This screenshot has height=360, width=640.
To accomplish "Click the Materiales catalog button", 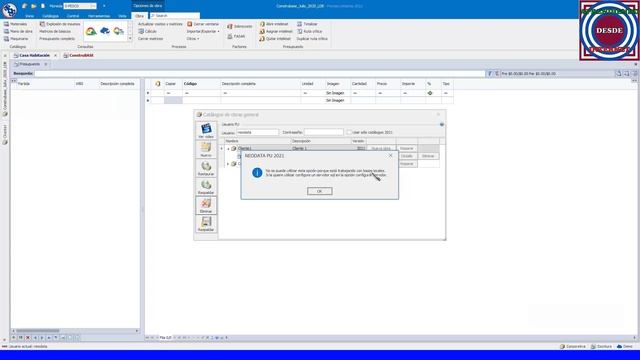I will pyautogui.click(x=16, y=24).
